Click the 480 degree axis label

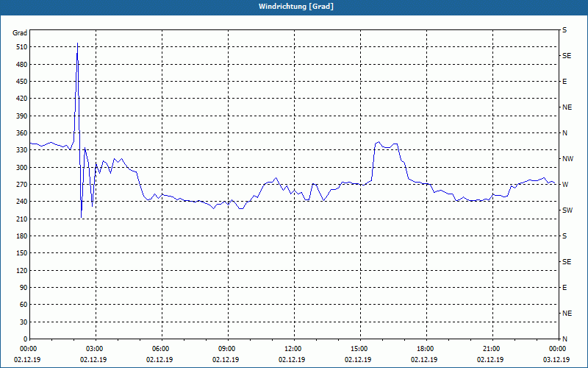coord(22,65)
